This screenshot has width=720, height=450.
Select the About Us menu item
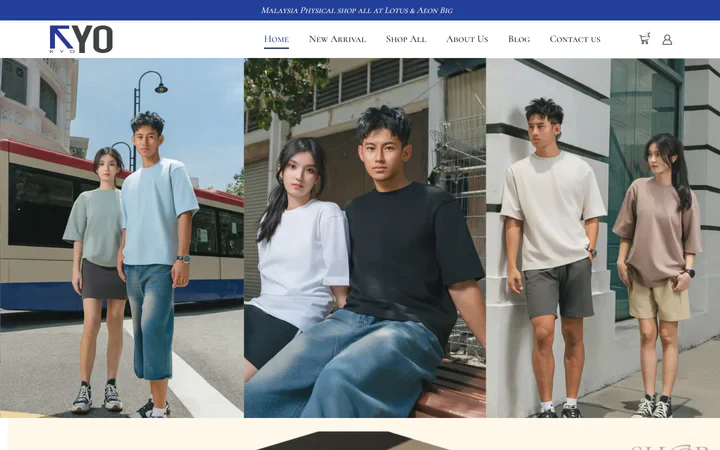pyautogui.click(x=467, y=39)
